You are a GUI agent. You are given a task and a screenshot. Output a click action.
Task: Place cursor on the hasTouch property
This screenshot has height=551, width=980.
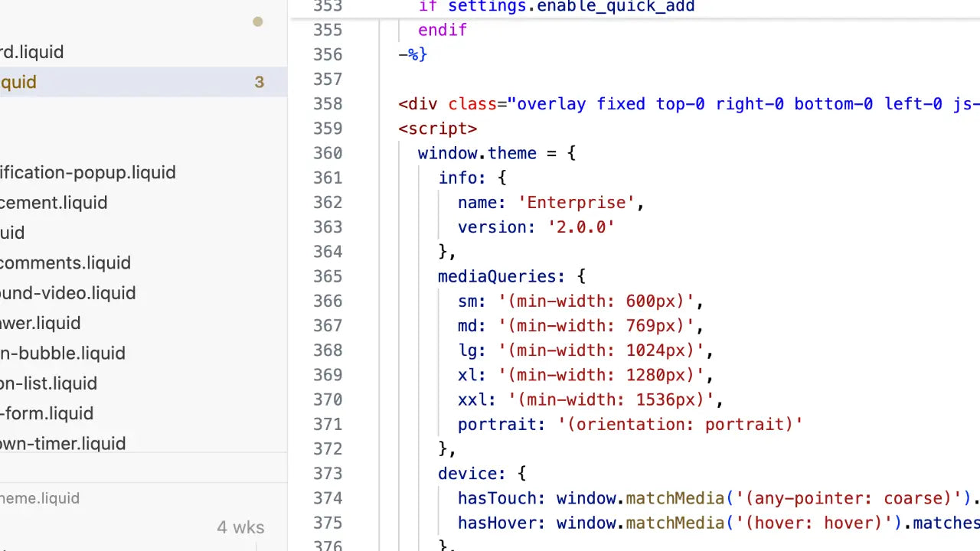click(x=495, y=498)
